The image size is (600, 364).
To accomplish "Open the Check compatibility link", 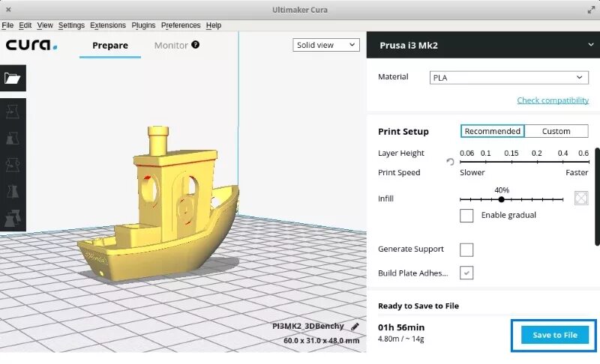I will coord(553,100).
